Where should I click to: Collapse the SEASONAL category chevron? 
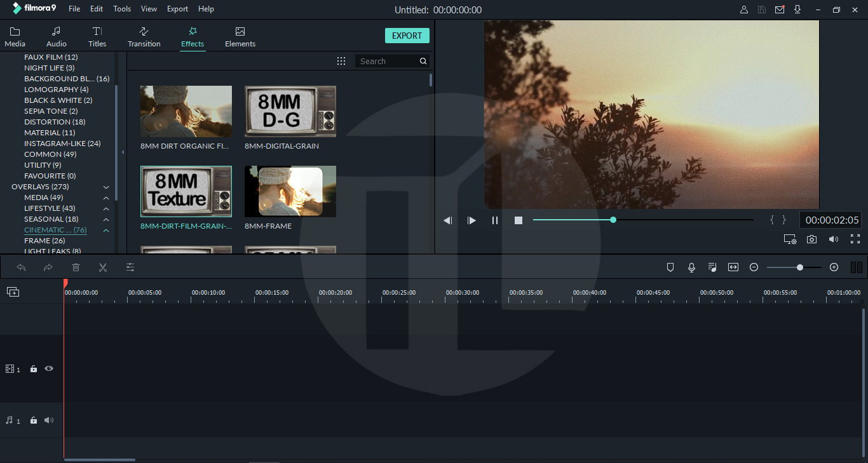point(105,219)
